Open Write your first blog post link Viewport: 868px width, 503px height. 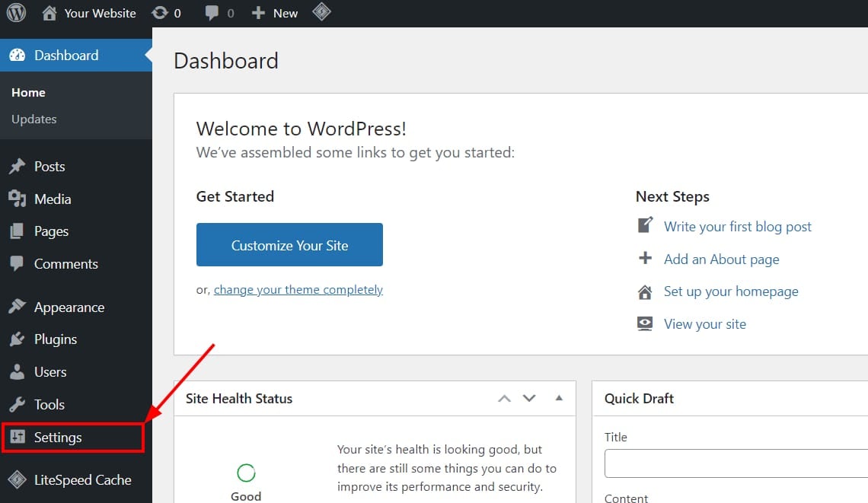[x=737, y=226]
